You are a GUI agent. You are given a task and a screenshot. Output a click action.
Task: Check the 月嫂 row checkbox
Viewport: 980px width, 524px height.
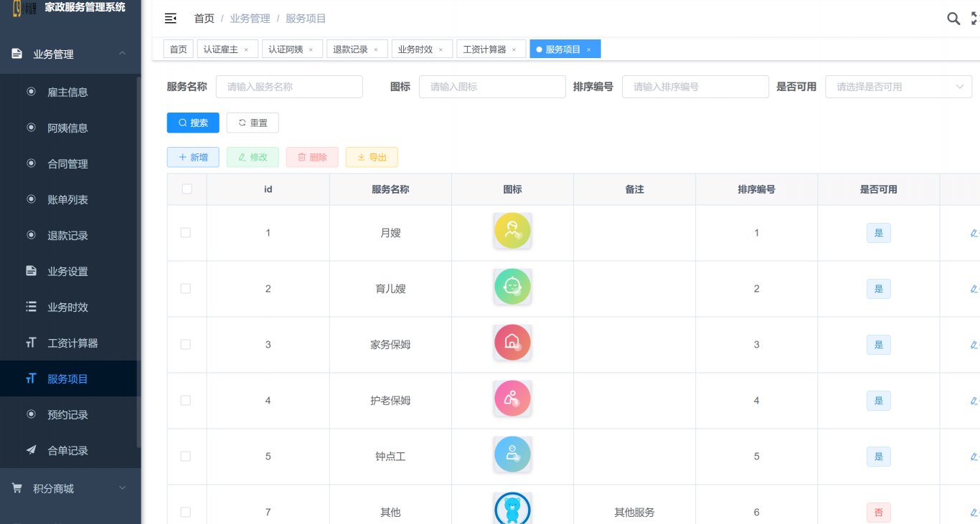[186, 233]
